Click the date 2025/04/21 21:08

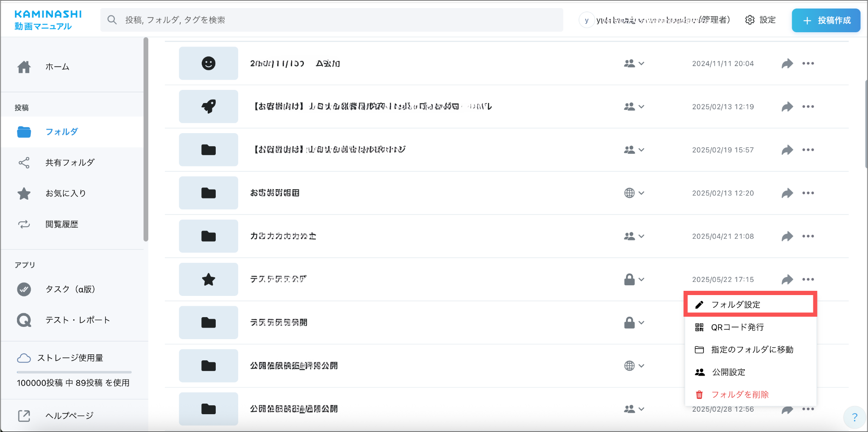(x=723, y=237)
